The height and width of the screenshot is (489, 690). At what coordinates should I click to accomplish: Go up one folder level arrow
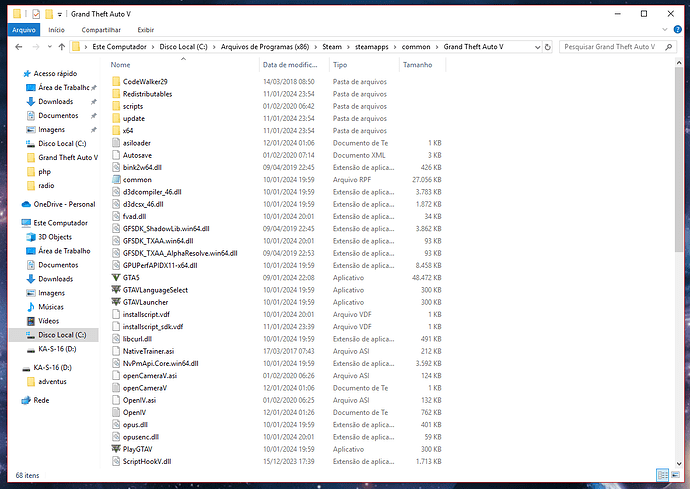pyautogui.click(x=62, y=47)
